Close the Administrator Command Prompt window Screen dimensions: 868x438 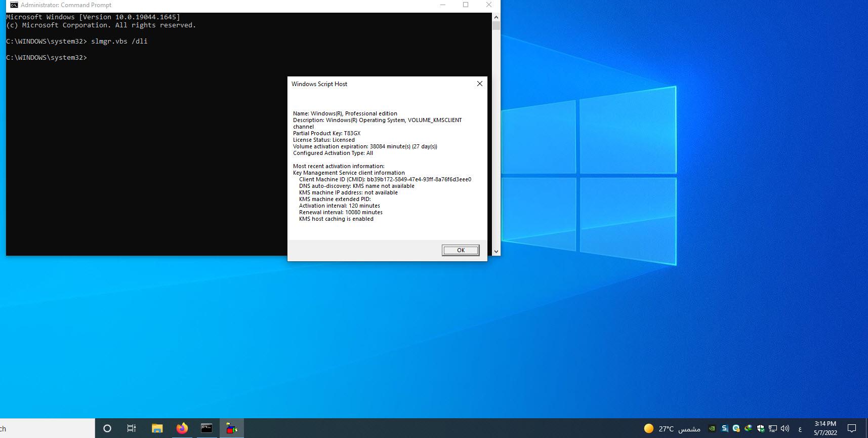pos(488,5)
